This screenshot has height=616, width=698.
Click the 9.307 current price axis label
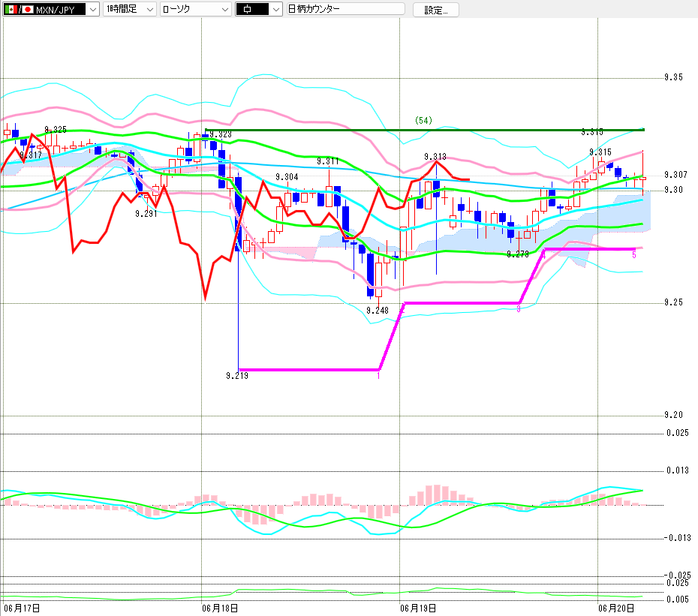coord(675,175)
